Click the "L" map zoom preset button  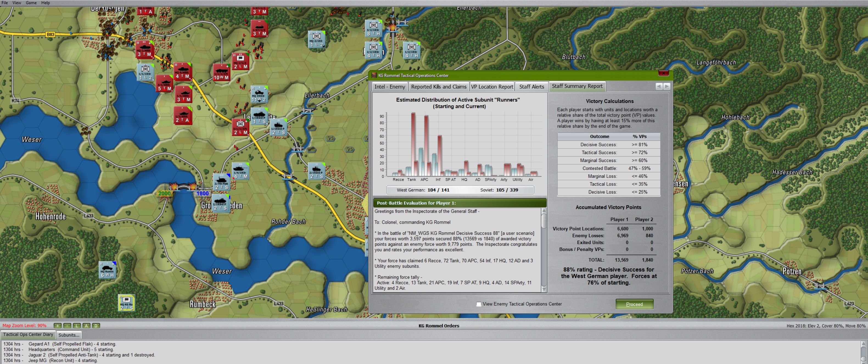pyautogui.click(x=77, y=326)
